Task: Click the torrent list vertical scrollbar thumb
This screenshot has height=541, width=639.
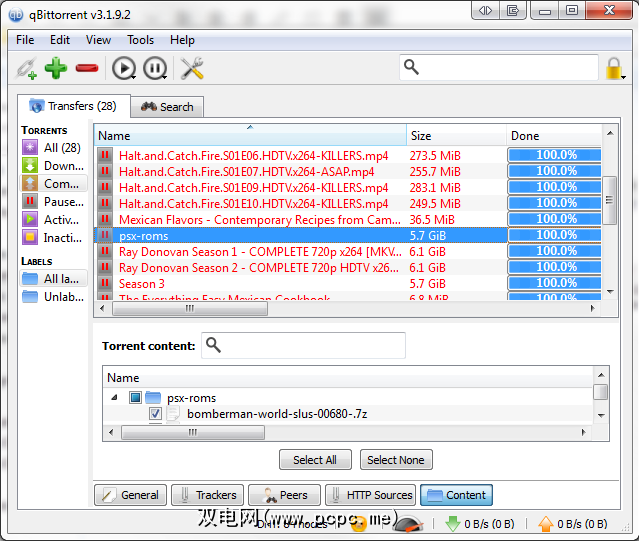Action: (610, 200)
